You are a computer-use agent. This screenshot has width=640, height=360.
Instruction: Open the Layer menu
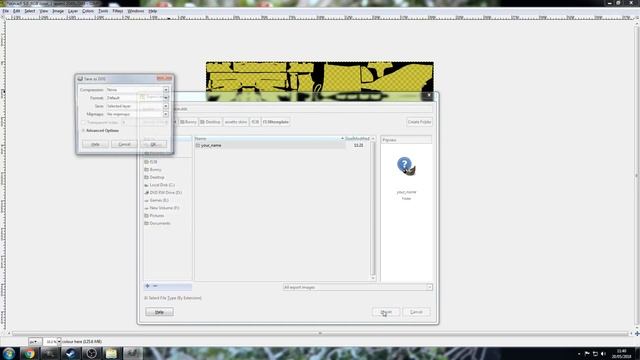coord(73,11)
